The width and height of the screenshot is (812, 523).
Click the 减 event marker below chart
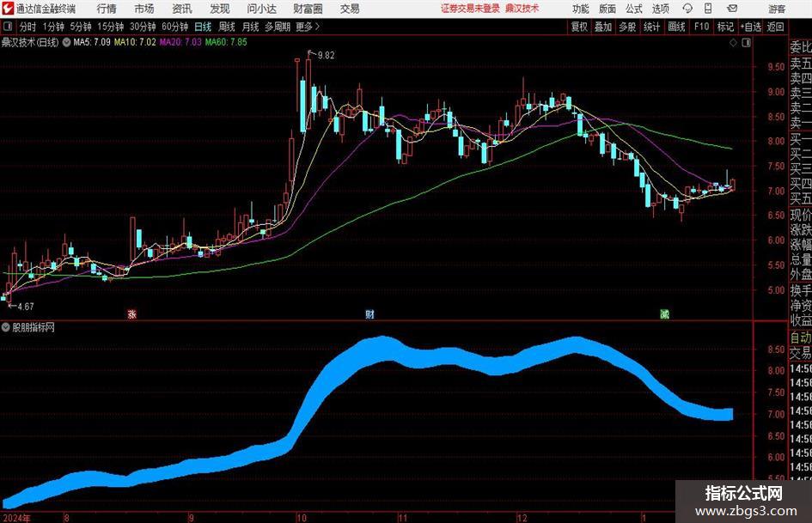[x=664, y=313]
